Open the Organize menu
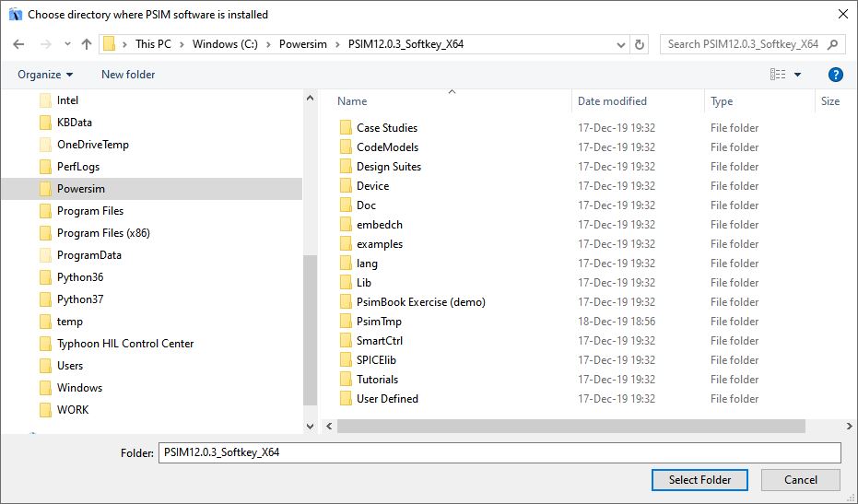 coord(44,75)
